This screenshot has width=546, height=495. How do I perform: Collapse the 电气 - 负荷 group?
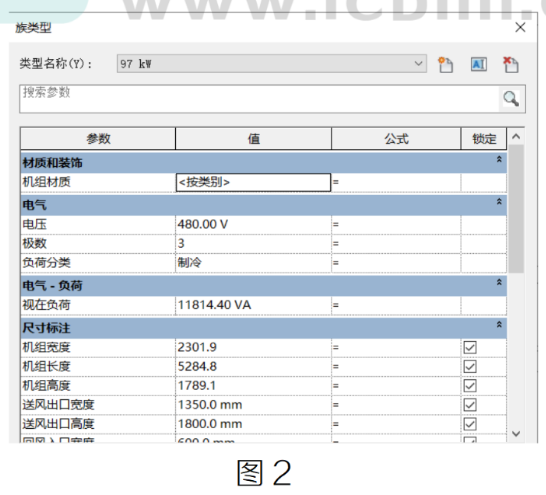pyautogui.click(x=499, y=282)
